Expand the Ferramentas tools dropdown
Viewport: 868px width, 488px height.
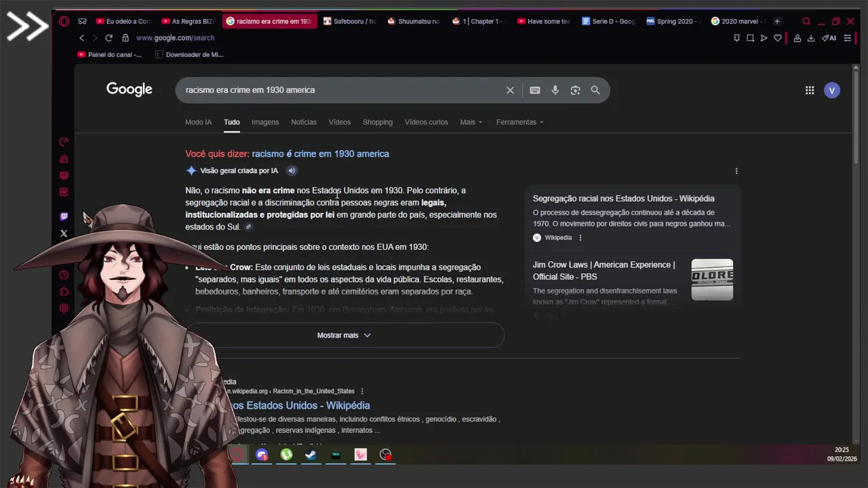(520, 122)
